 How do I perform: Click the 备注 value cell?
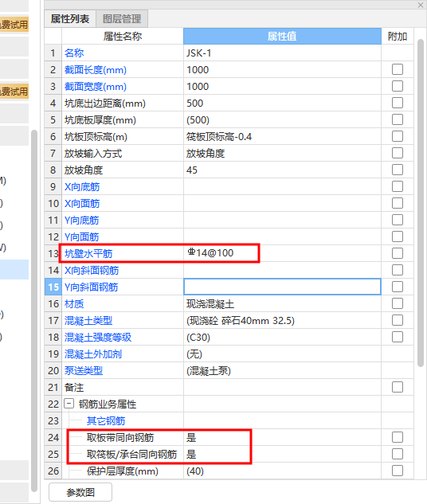coord(282,387)
